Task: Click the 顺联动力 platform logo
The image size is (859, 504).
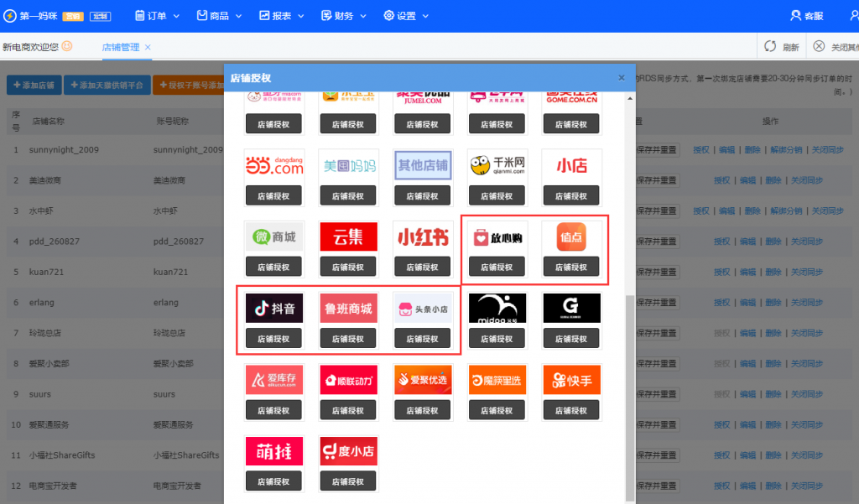Action: (348, 380)
